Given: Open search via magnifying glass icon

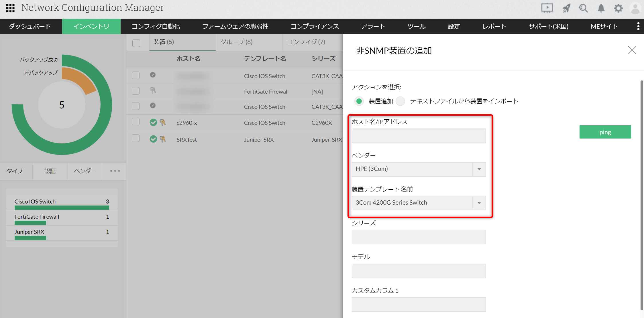Looking at the screenshot, I should [x=583, y=8].
